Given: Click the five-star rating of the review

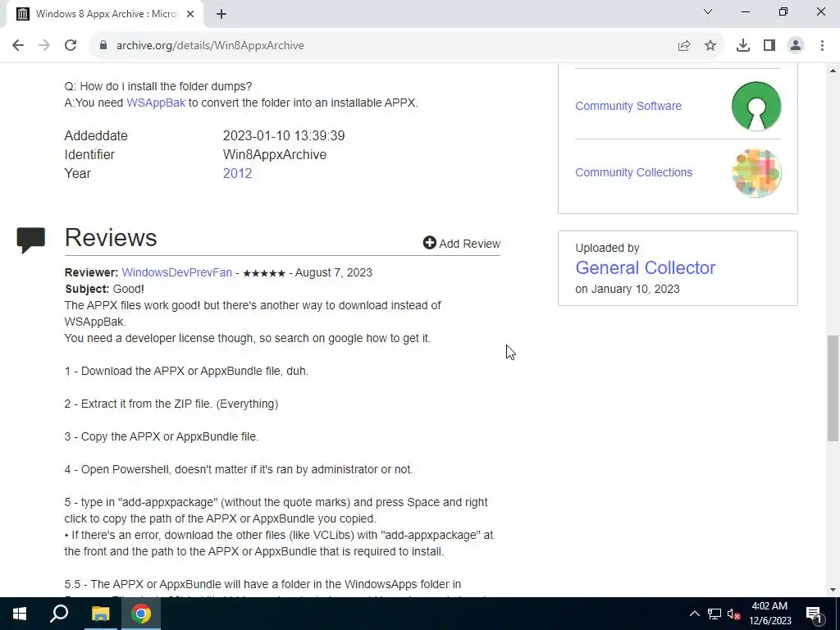Looking at the screenshot, I should (x=264, y=273).
